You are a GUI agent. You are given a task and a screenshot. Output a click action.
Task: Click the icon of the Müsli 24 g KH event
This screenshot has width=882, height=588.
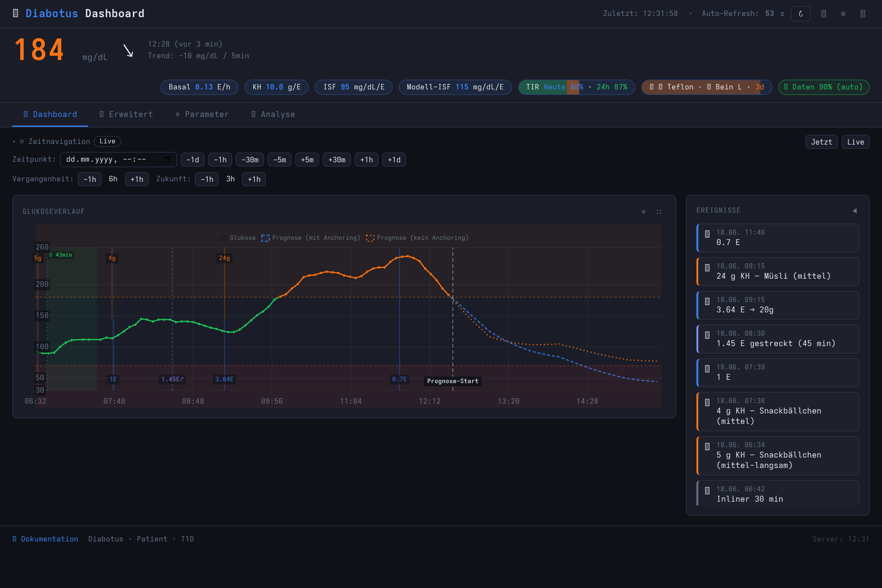coord(707,268)
